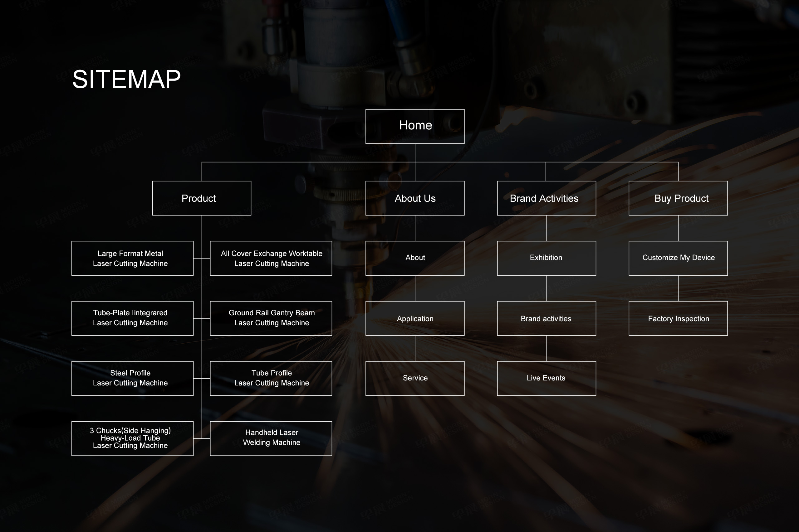The height and width of the screenshot is (532, 799).
Task: Open Handheld Laser Welding Machine box
Action: [271, 438]
